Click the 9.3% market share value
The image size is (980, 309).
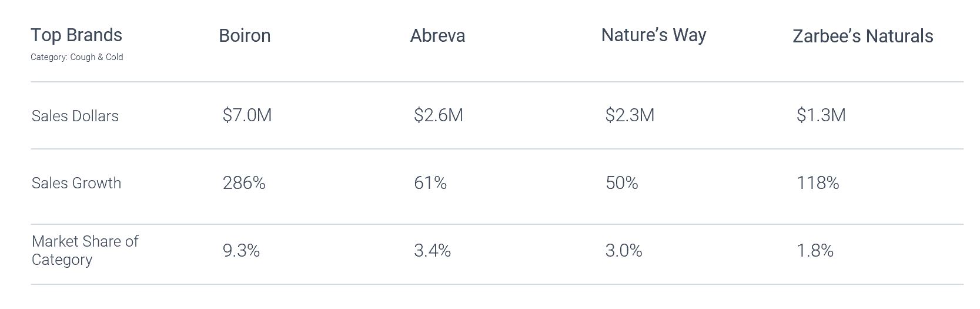point(241,251)
